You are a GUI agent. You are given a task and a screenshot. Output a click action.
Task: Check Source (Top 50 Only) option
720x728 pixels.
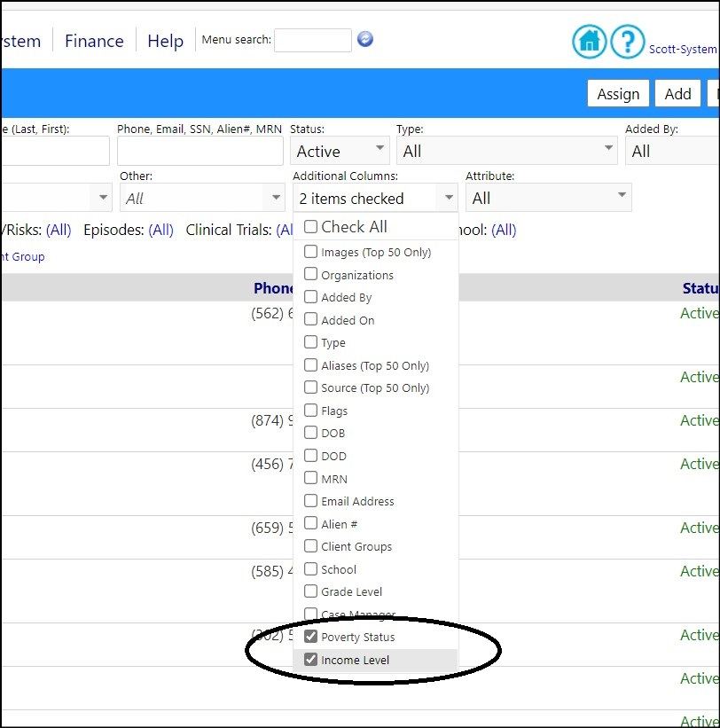[x=310, y=387]
